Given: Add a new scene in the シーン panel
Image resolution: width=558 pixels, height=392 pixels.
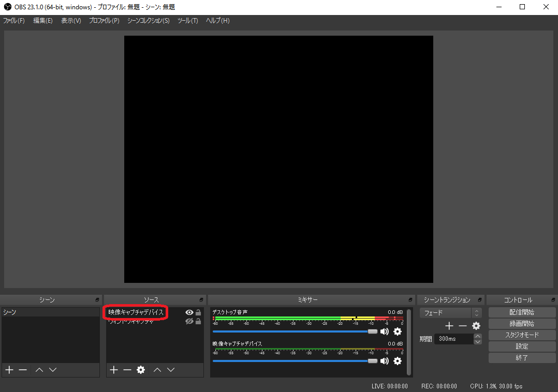Looking at the screenshot, I should (x=9, y=370).
